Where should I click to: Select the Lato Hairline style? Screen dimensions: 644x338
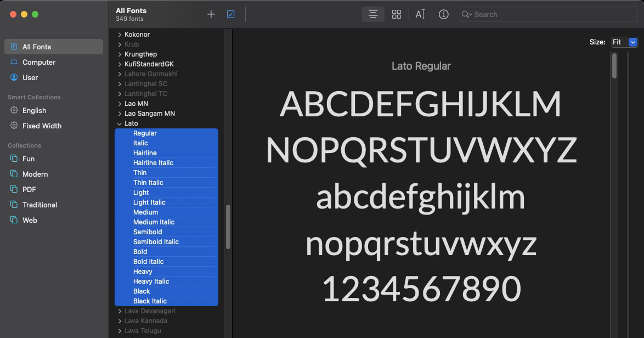(x=166, y=153)
